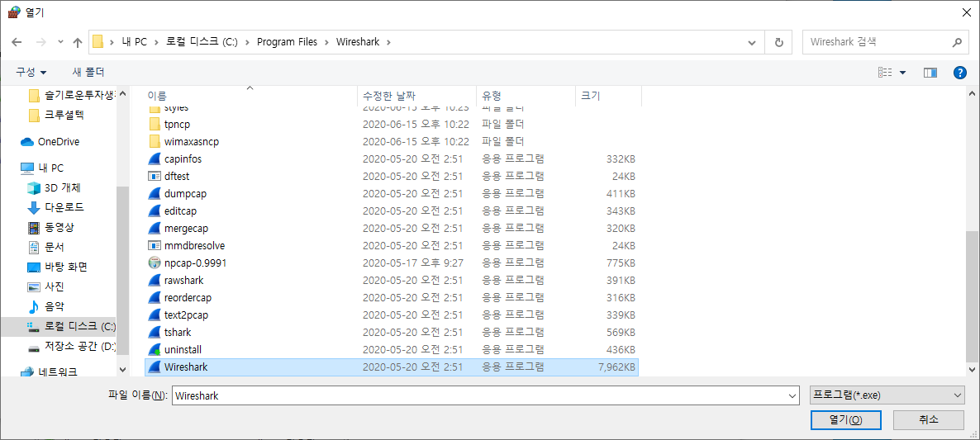
Task: Sort by 이름 column header
Action: [x=250, y=96]
